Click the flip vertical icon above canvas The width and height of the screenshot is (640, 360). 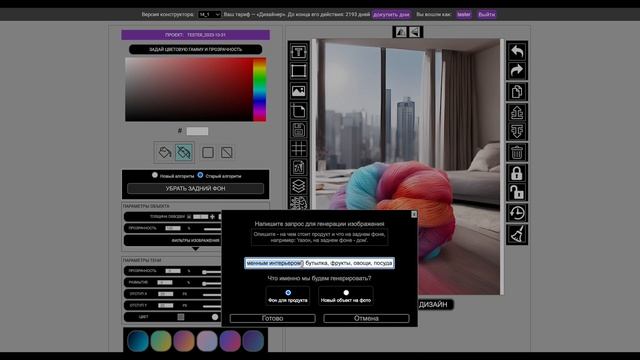pos(415,32)
